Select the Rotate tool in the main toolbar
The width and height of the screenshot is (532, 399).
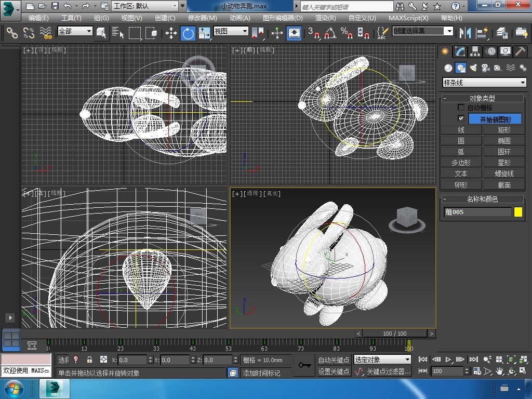click(x=188, y=34)
